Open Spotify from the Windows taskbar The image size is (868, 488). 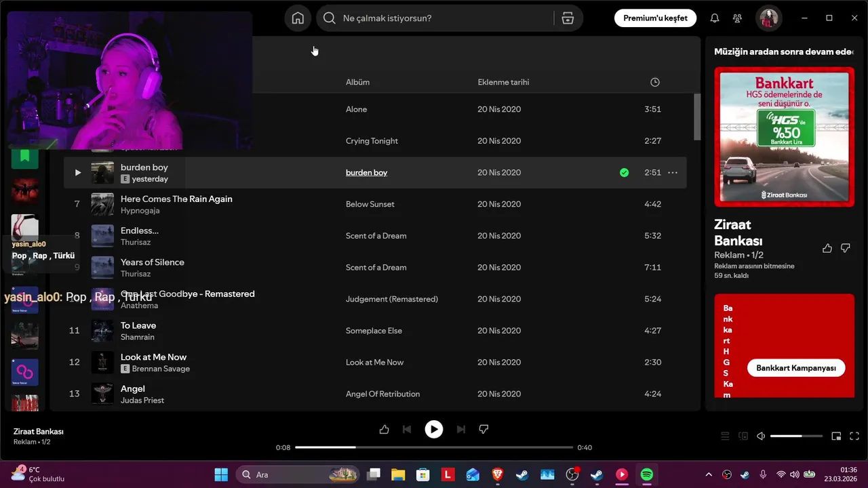point(647,474)
